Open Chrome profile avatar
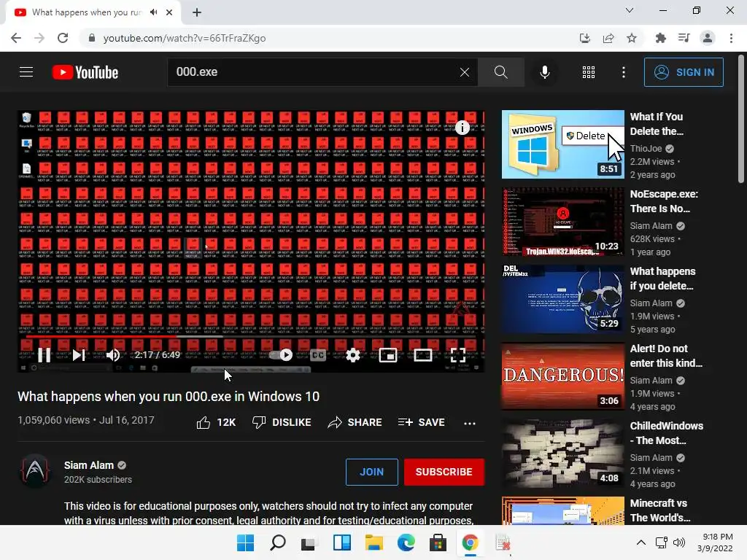The width and height of the screenshot is (747, 560). click(708, 38)
